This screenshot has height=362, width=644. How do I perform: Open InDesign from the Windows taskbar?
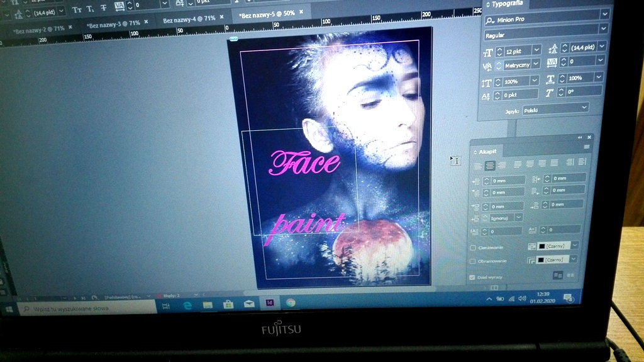[x=269, y=303]
